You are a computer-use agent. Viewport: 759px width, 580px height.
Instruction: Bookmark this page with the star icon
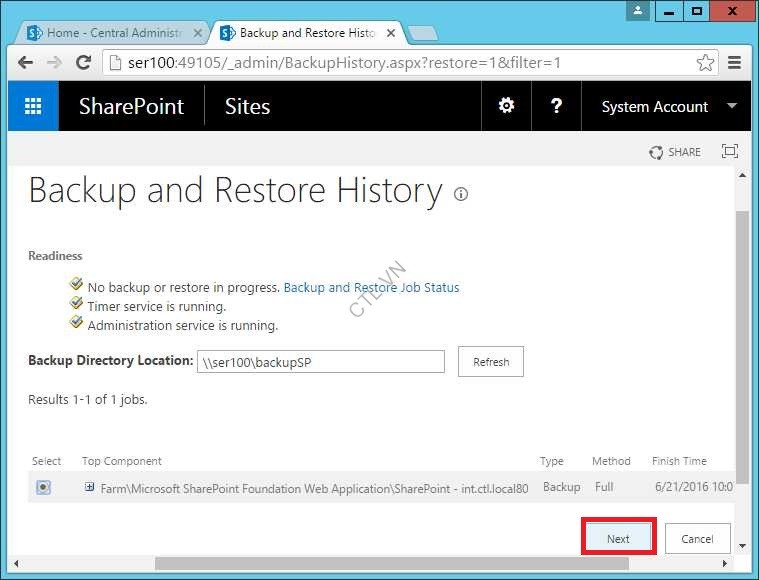coord(705,62)
